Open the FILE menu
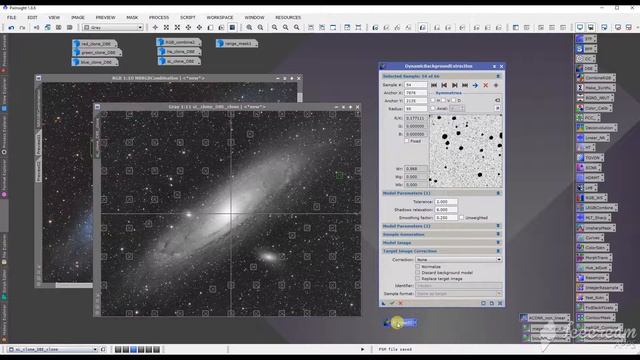640x360 pixels. point(11,18)
